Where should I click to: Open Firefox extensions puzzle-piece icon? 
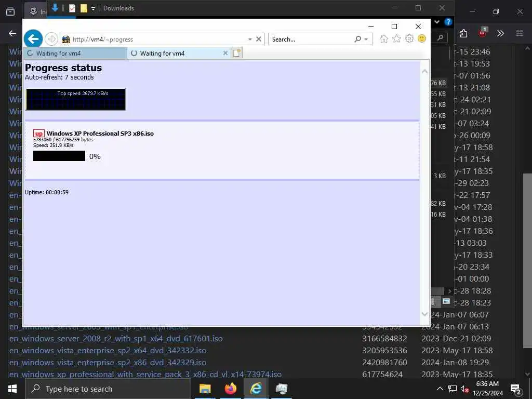(463, 33)
